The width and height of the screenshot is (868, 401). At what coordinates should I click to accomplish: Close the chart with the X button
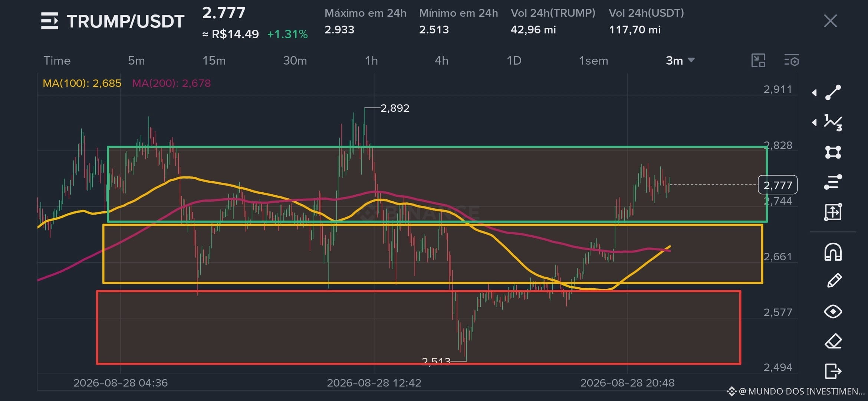(x=830, y=21)
